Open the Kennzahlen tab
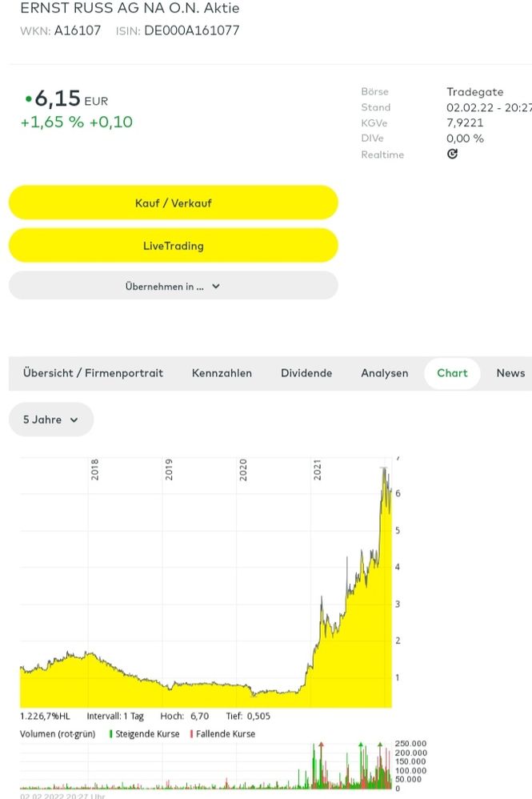 (222, 373)
